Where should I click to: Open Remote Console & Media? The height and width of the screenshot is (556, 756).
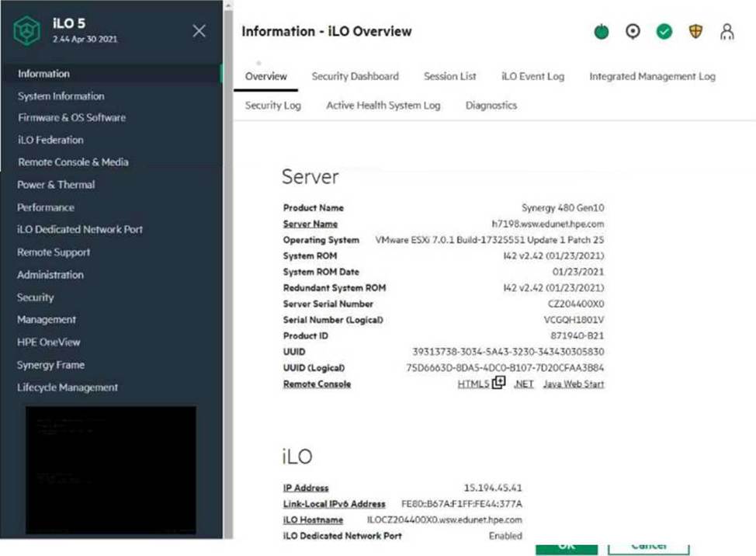pos(73,162)
